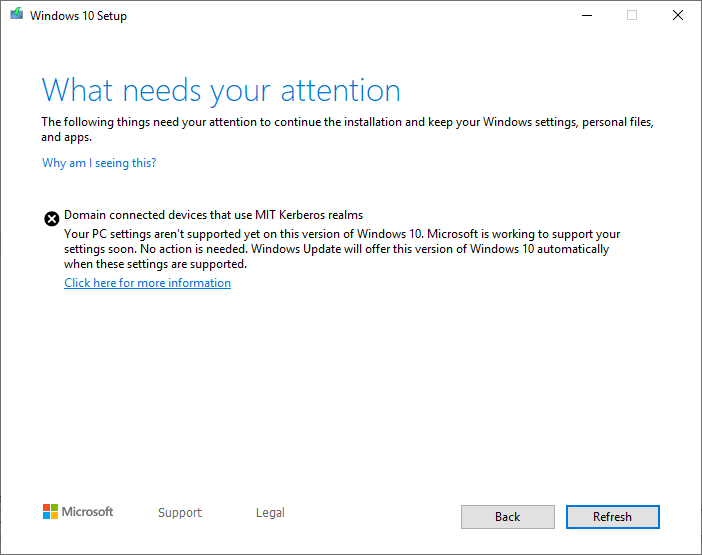Click the Refresh button
702x555 pixels.
[x=612, y=517]
